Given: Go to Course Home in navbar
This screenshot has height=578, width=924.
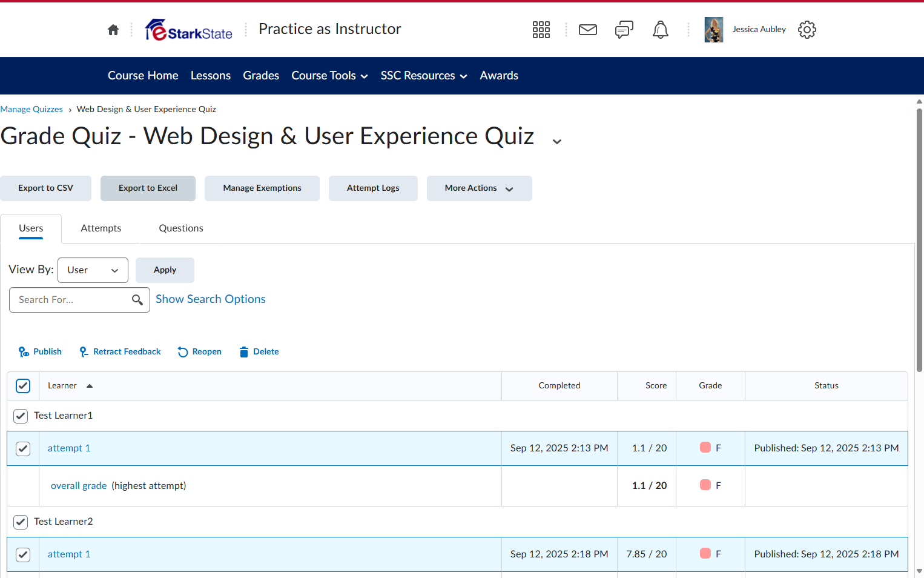Looking at the screenshot, I should (x=143, y=76).
